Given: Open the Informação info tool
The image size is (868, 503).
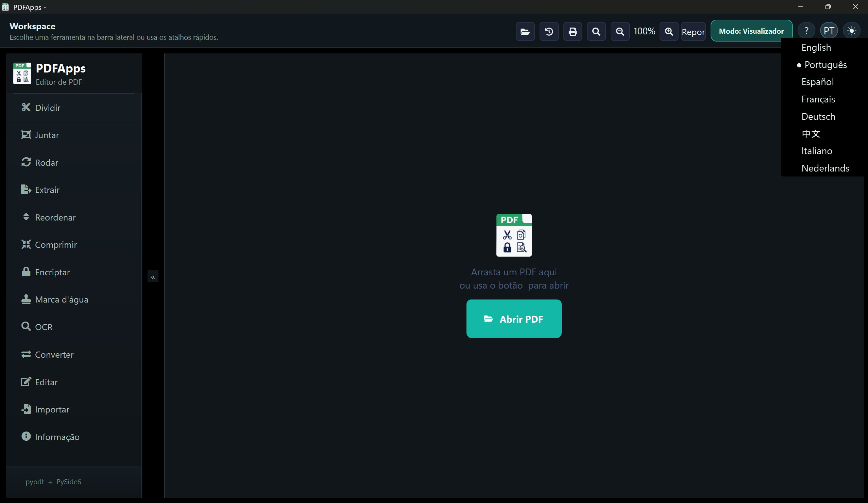Looking at the screenshot, I should [x=74, y=437].
